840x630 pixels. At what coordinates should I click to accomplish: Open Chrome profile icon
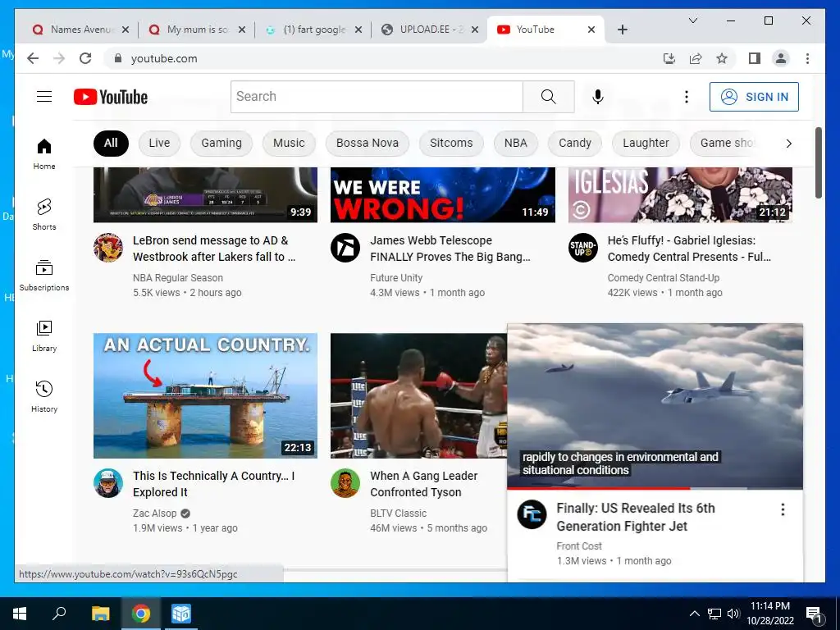(x=781, y=58)
